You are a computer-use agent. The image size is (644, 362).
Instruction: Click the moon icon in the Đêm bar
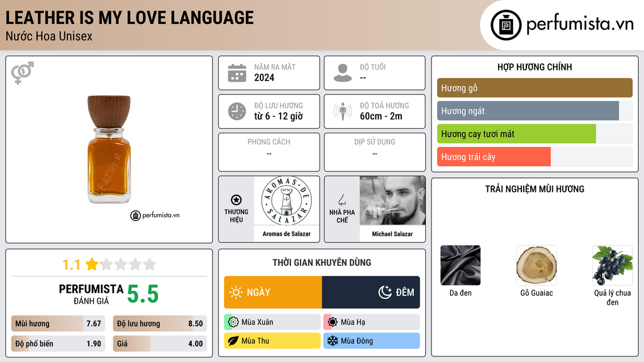click(385, 292)
